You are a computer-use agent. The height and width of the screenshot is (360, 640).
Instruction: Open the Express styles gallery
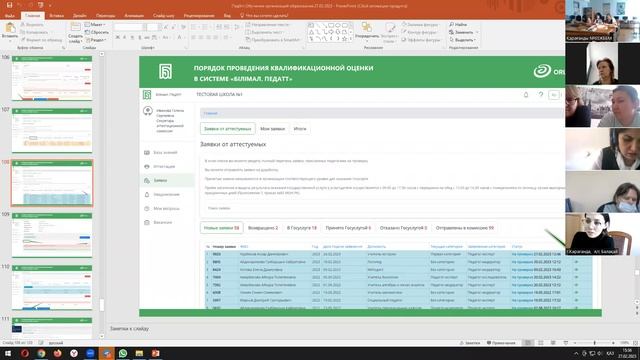[389, 33]
